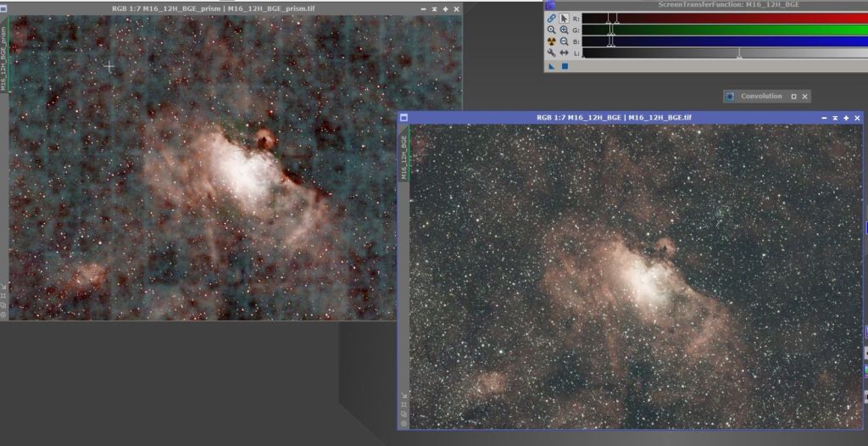Iconize the M16_12H_BGE_prism window
Screen dimensions: 868x446
pyautogui.click(x=424, y=9)
